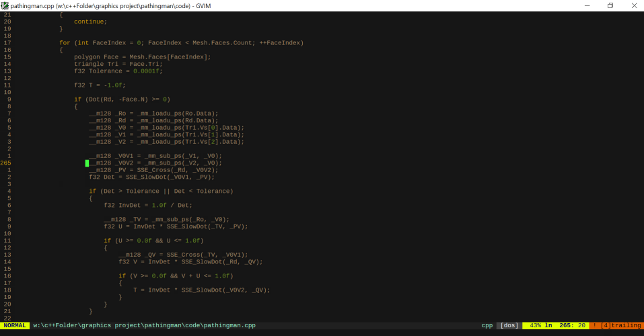Click 'f32 V = InvDet * SSE_SlowDot(_Rd, _QV)' line
Image resolution: width=644 pixels, height=336 pixels.
pyautogui.click(x=190, y=261)
